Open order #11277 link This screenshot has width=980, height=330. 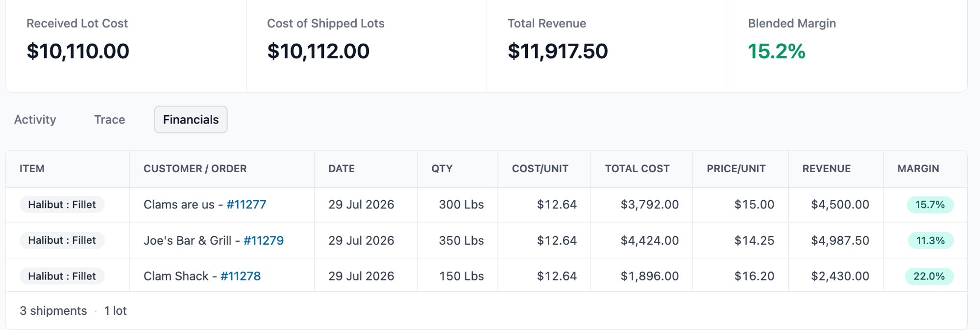(246, 204)
